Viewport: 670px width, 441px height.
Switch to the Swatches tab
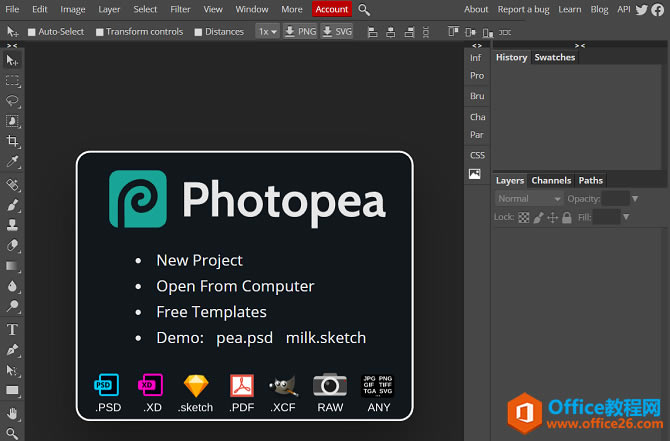coord(555,57)
